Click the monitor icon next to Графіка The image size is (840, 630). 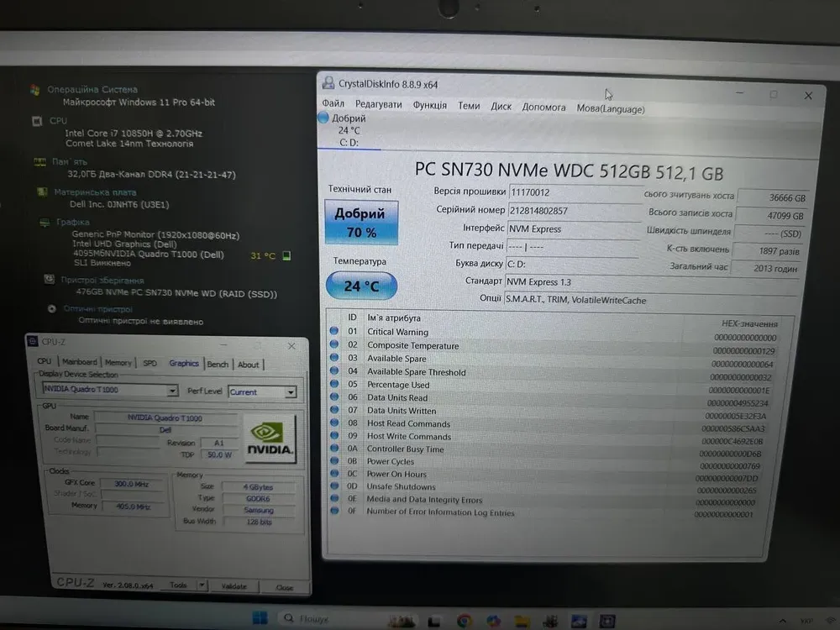(x=45, y=223)
